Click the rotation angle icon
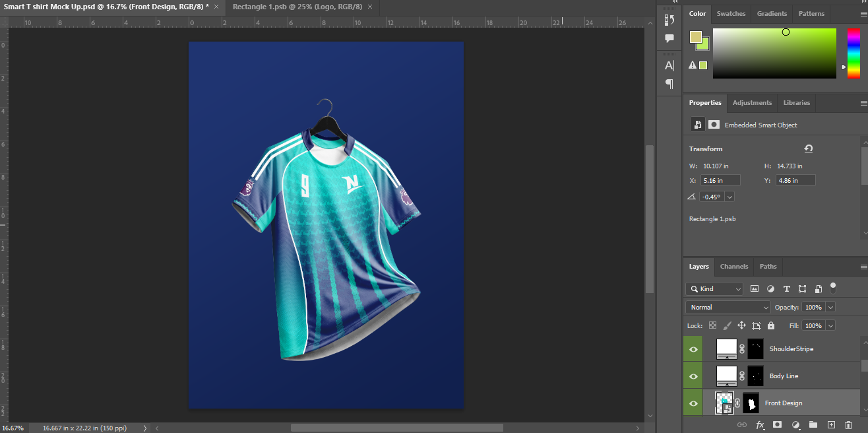This screenshot has height=433, width=868. (x=692, y=197)
